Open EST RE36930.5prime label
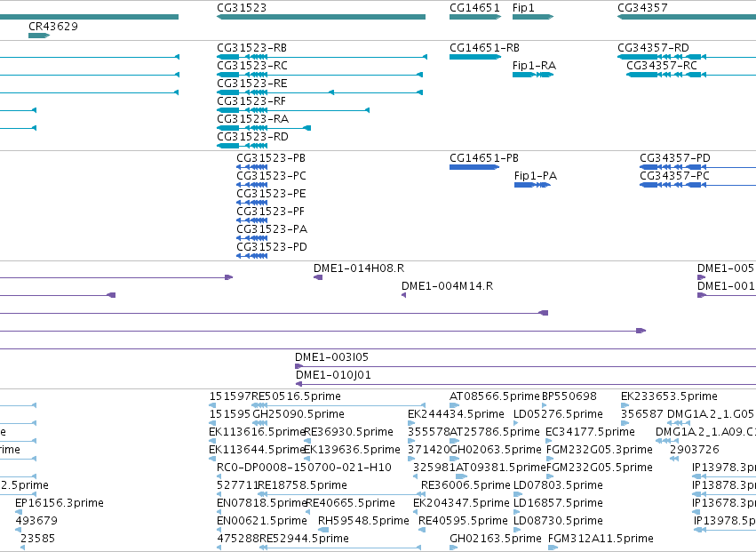Image resolution: width=756 pixels, height=552 pixels. pyautogui.click(x=349, y=432)
